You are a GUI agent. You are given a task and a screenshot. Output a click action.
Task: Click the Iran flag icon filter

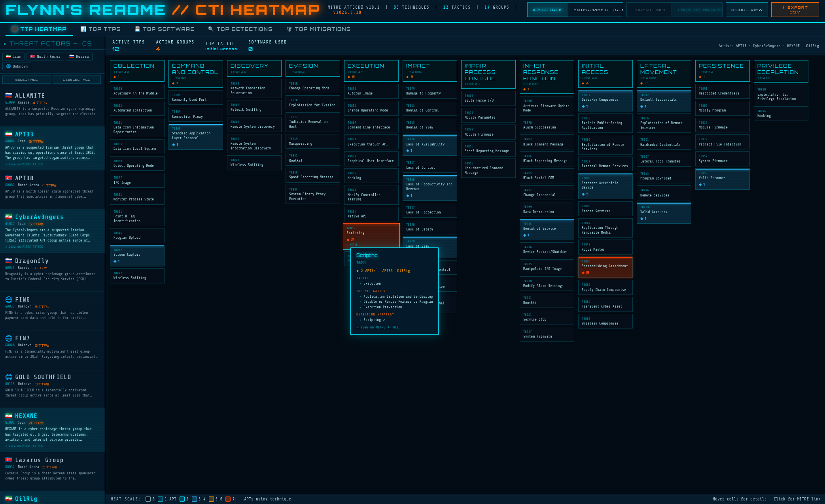click(x=9, y=56)
